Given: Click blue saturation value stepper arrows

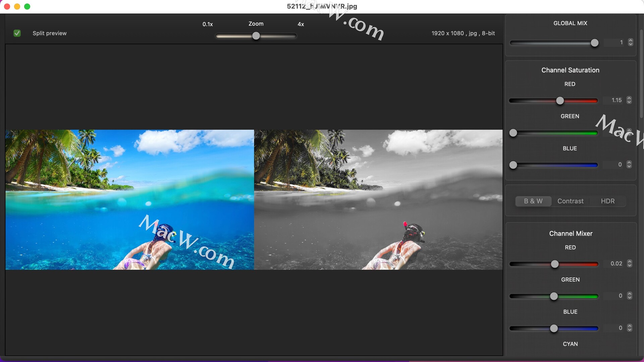Looking at the screenshot, I should [629, 165].
